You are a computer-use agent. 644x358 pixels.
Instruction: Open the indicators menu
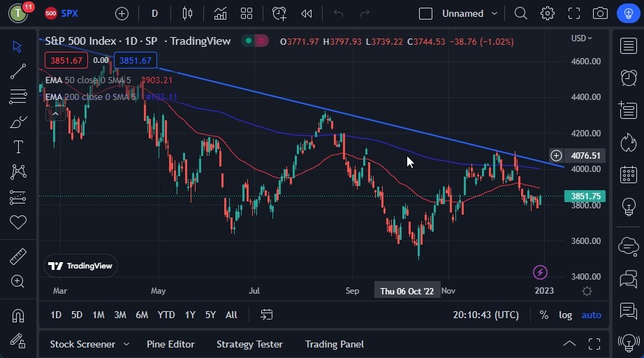pos(220,13)
